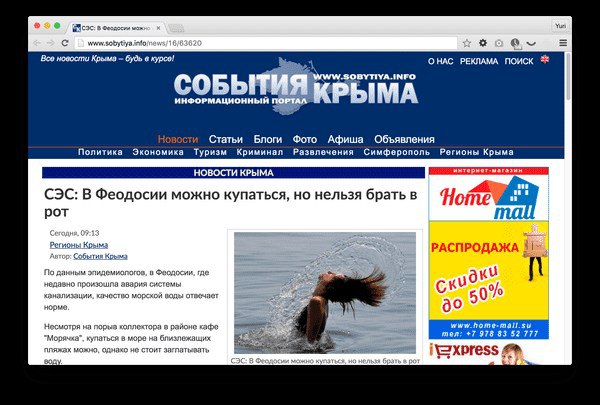The width and height of the screenshot is (600, 405).
Task: Open Регионы Крыма link under date
Action: (x=79, y=245)
